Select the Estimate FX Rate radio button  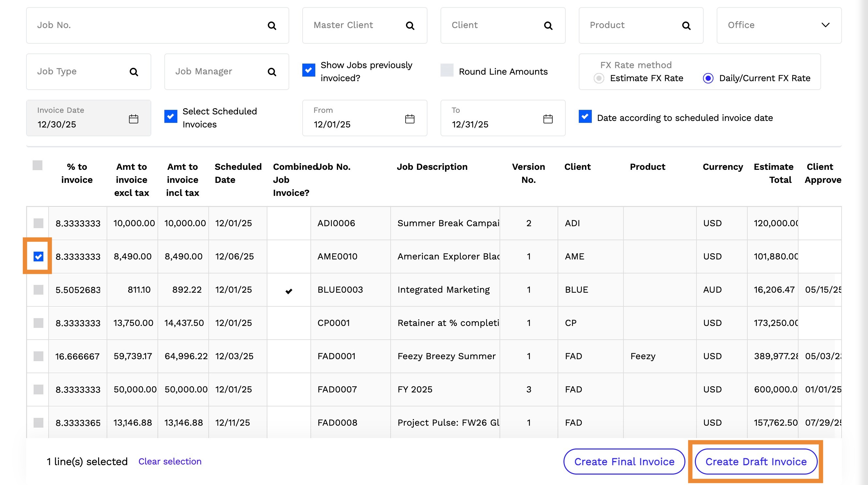click(x=598, y=79)
